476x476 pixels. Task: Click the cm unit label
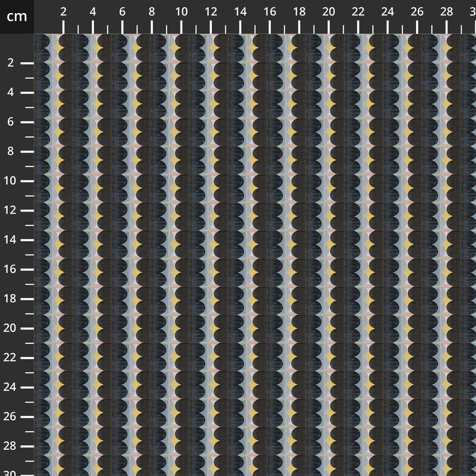point(17,17)
